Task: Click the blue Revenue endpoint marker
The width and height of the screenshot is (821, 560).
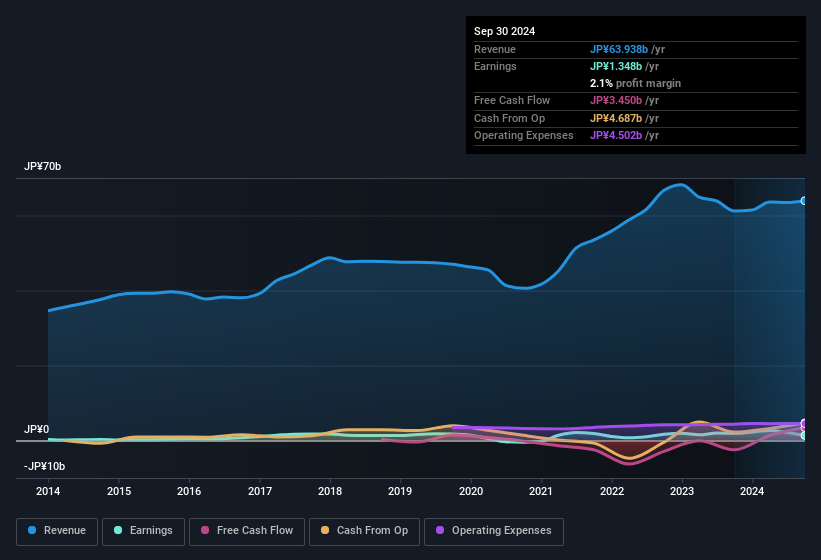Action: pyautogui.click(x=804, y=200)
